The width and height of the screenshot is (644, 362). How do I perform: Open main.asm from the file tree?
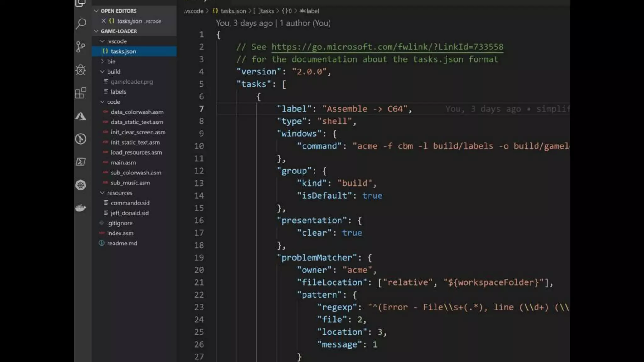coord(123,162)
